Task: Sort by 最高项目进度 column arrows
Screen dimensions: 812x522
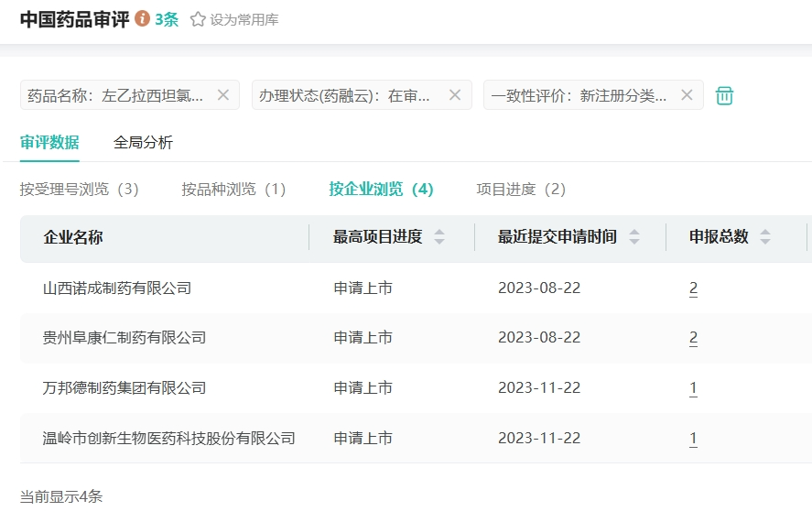Action: coord(439,237)
